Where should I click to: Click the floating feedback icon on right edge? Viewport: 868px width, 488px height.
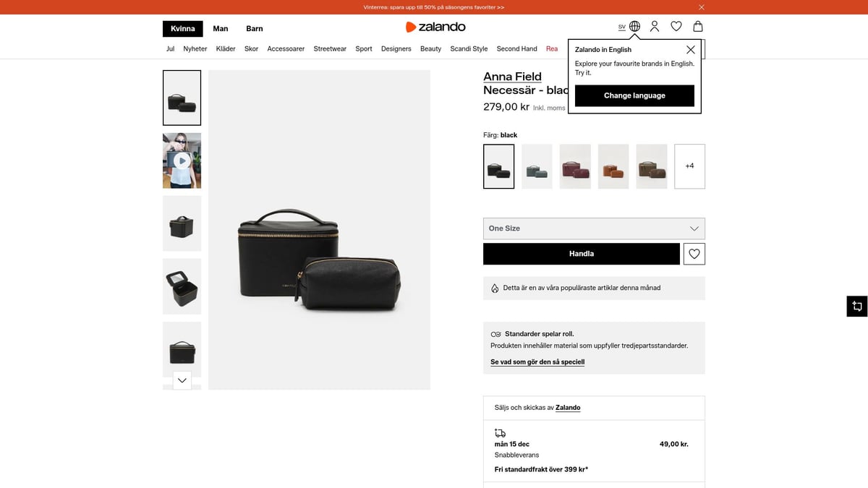pyautogui.click(x=856, y=306)
